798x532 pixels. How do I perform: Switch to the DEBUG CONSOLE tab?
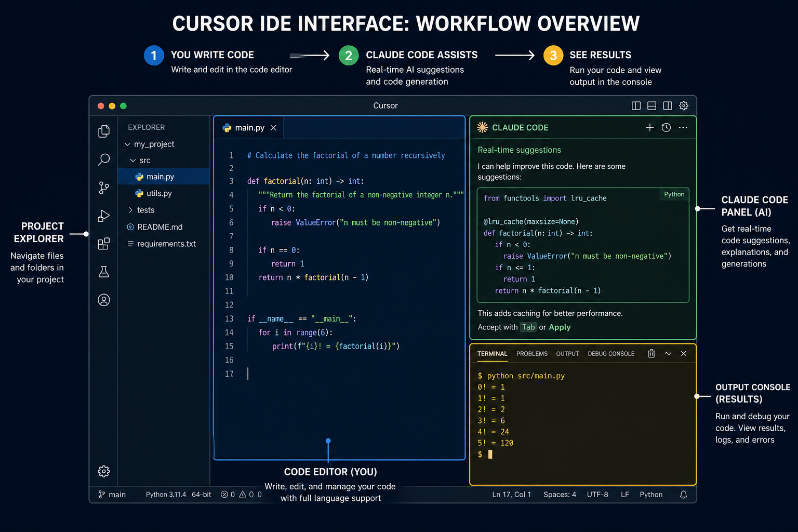point(611,354)
